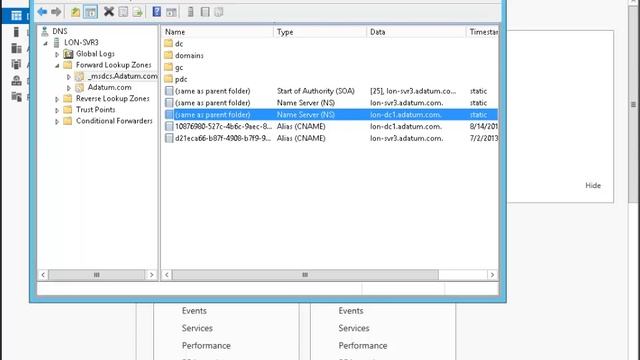This screenshot has width=640, height=360.
Task: Toggle the Show/Hide Action Pane toolbar icon
Action: (x=171, y=12)
